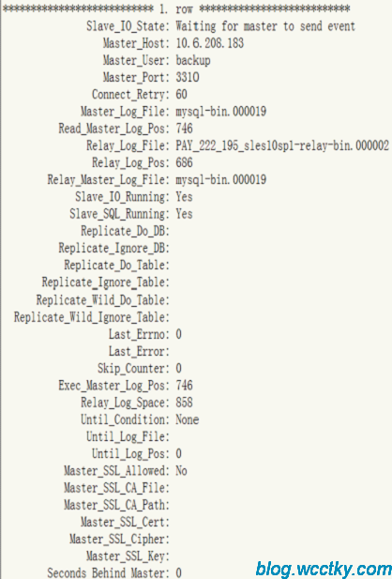Click the Slave_IO_State label
392x579 pixels.
[128, 26]
